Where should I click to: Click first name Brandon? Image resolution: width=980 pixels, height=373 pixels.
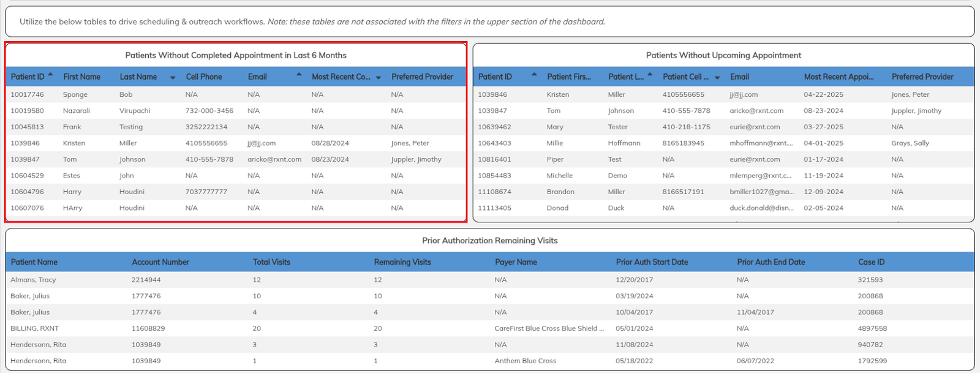(x=560, y=192)
